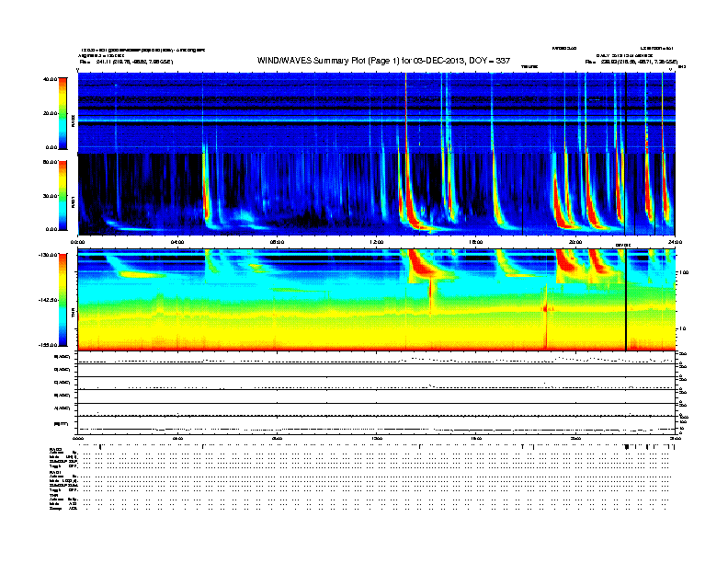728x563 pixels.
Task: Click the RAD1 intensity color bar
Action: pyautogui.click(x=63, y=196)
